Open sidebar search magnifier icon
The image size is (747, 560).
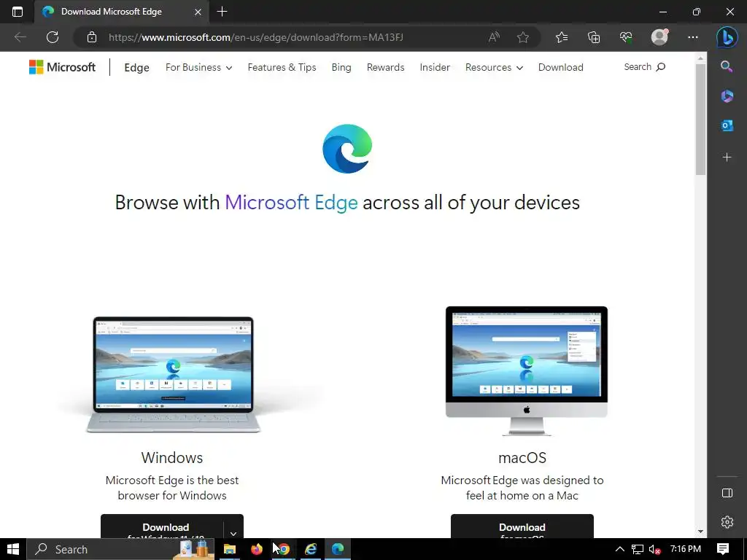click(727, 66)
